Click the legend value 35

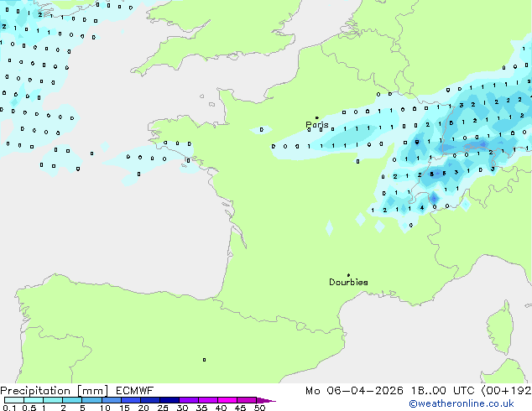click(201, 408)
